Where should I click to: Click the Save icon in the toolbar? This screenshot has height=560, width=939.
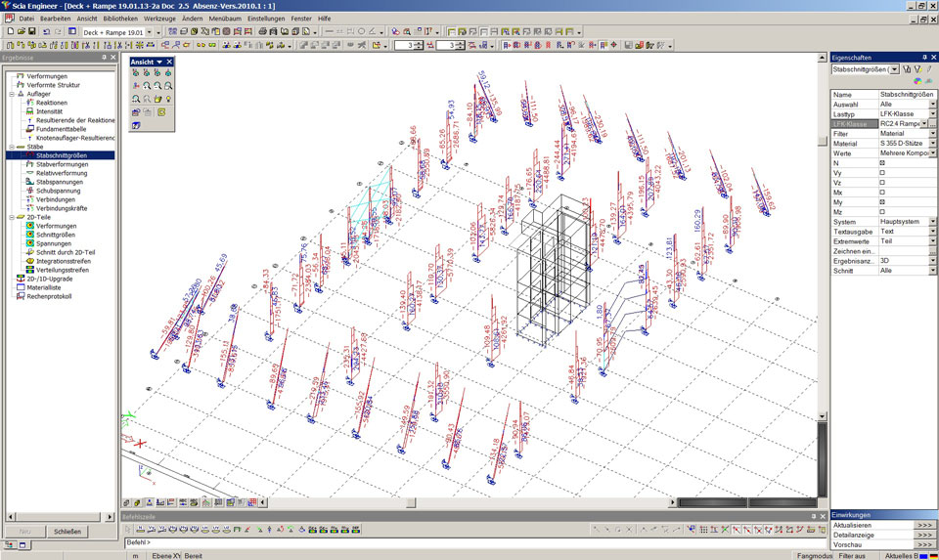tap(32, 31)
